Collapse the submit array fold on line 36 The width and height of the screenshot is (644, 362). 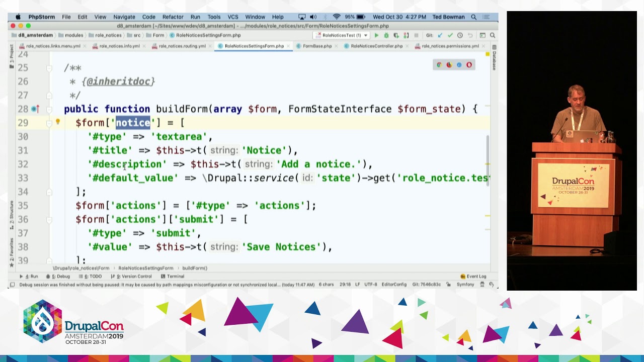point(50,219)
